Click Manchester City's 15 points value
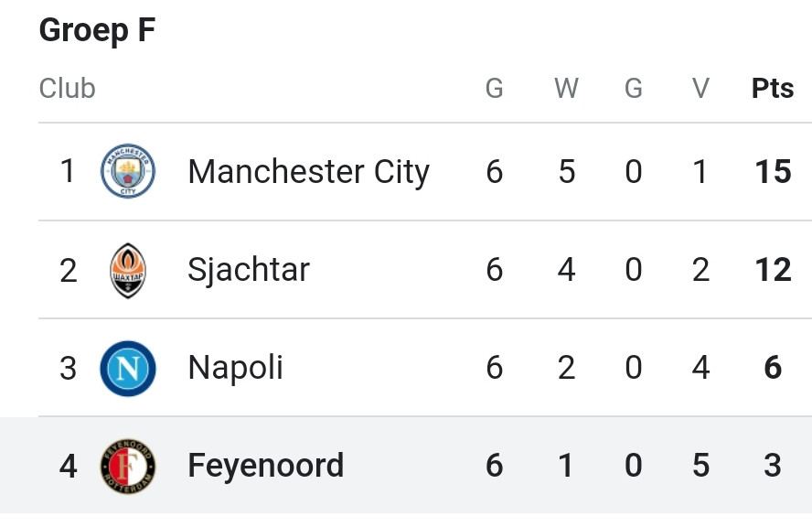This screenshot has width=812, height=527. 774,171
